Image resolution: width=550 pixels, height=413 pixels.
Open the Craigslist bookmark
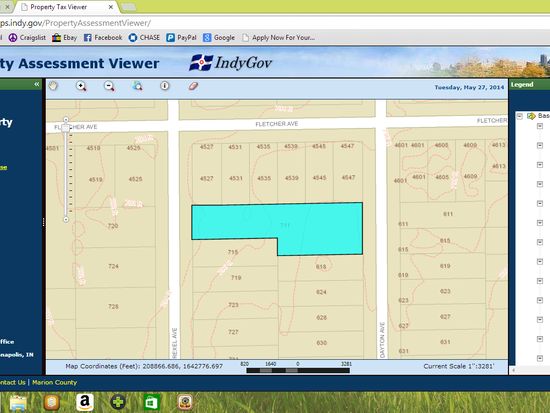(x=27, y=38)
